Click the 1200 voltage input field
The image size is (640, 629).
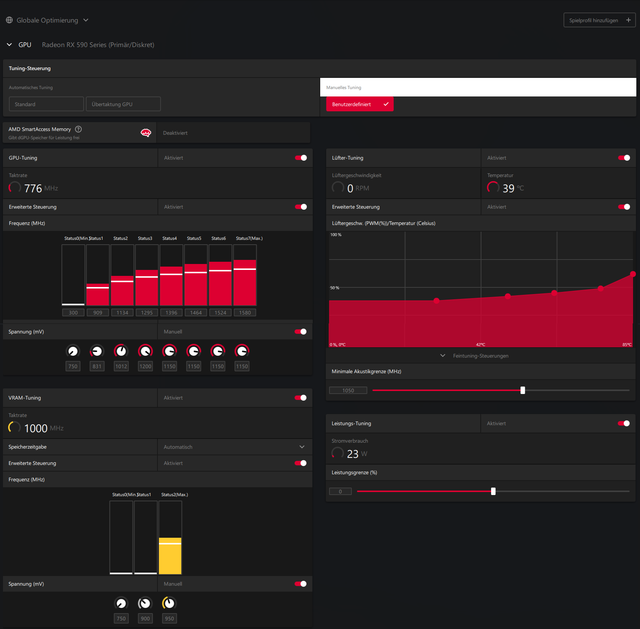coord(145,366)
